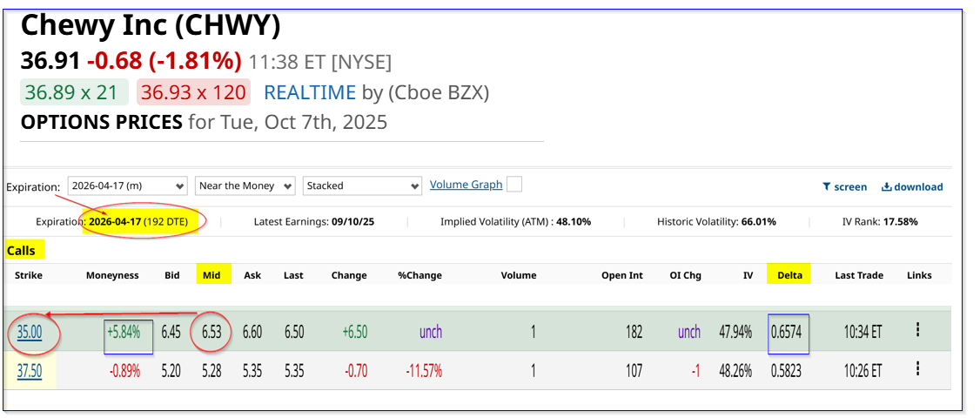Sort by the Open Int column header
The width and height of the screenshot is (980, 418).
pos(624,275)
